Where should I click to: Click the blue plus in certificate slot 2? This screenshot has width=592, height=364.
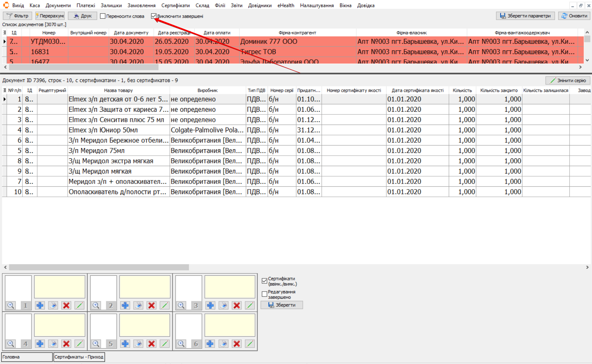coord(125,305)
